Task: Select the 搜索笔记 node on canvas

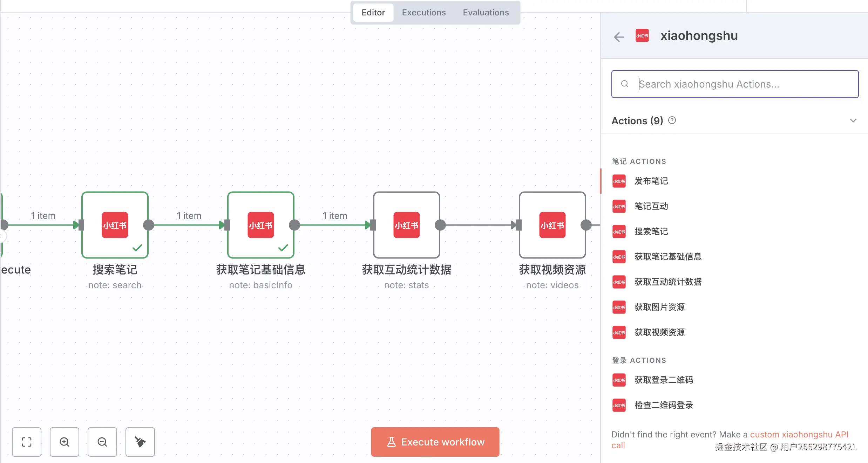Action: tap(115, 225)
